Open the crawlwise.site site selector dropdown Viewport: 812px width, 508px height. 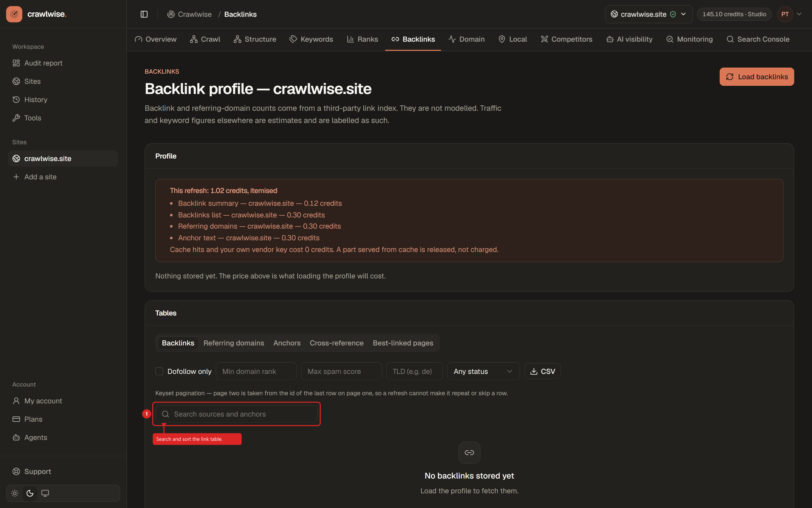click(648, 14)
